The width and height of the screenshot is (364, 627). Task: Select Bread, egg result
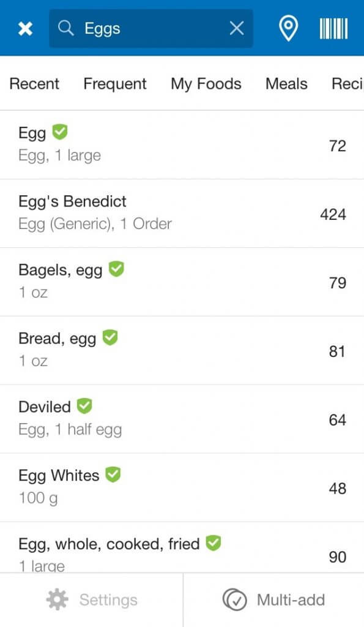(x=182, y=351)
